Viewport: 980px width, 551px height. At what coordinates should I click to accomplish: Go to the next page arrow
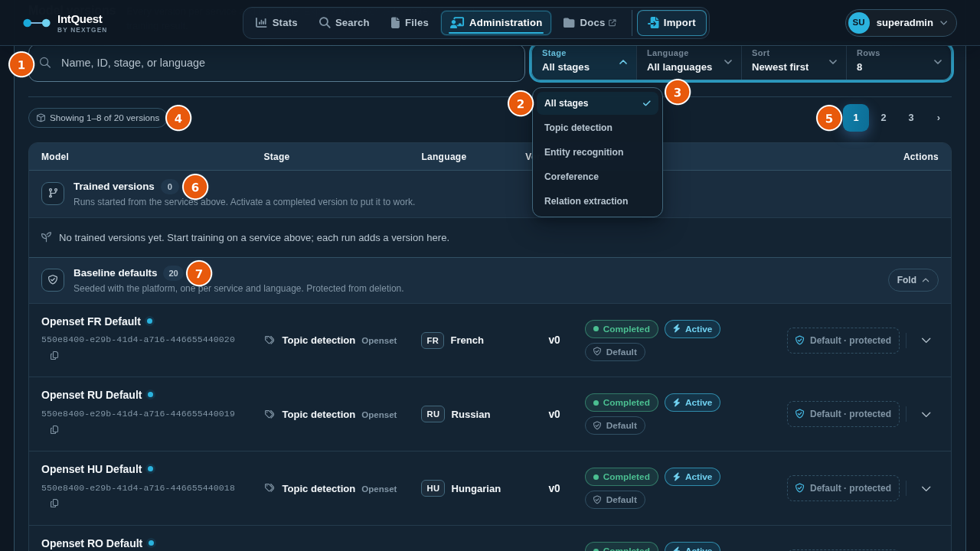(x=939, y=118)
